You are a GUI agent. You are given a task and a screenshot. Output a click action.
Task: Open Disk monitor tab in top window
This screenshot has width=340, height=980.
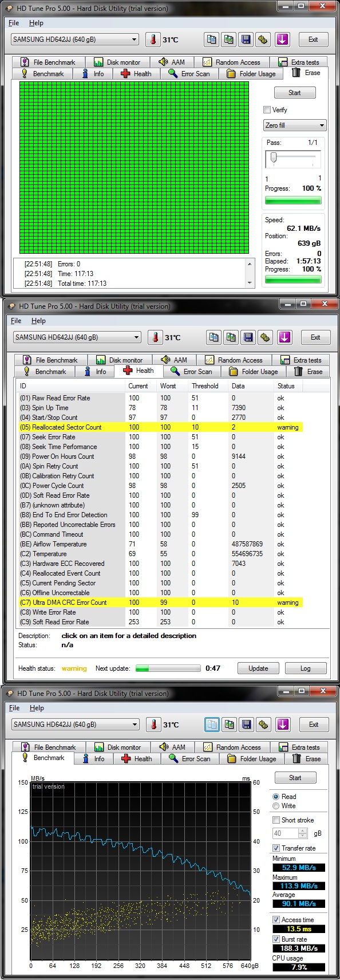[117, 62]
